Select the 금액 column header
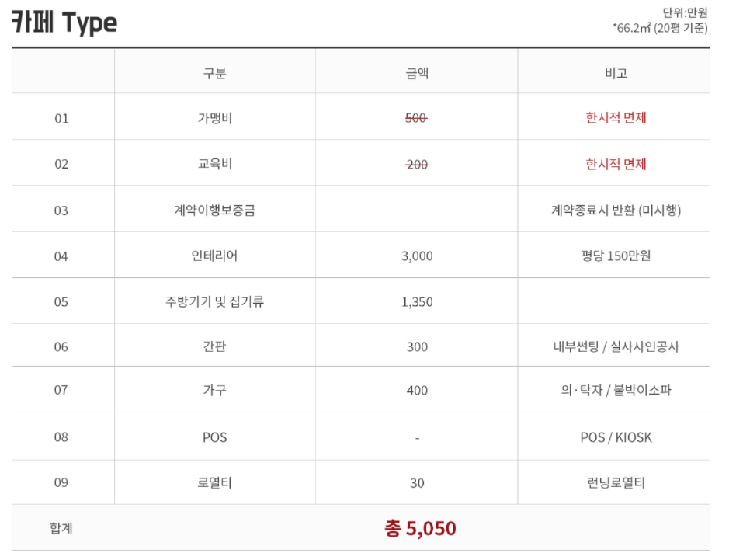 (417, 73)
